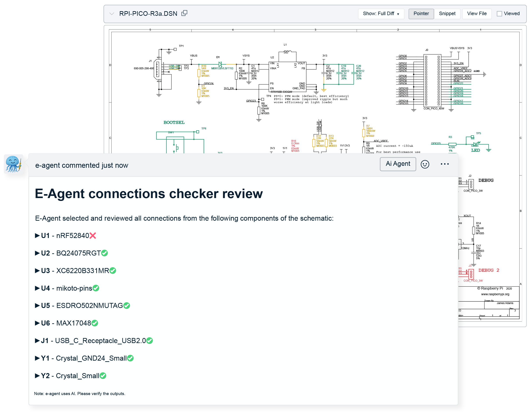Select the Pointer mode tab
Image resolution: width=532 pixels, height=415 pixels.
(x=421, y=14)
